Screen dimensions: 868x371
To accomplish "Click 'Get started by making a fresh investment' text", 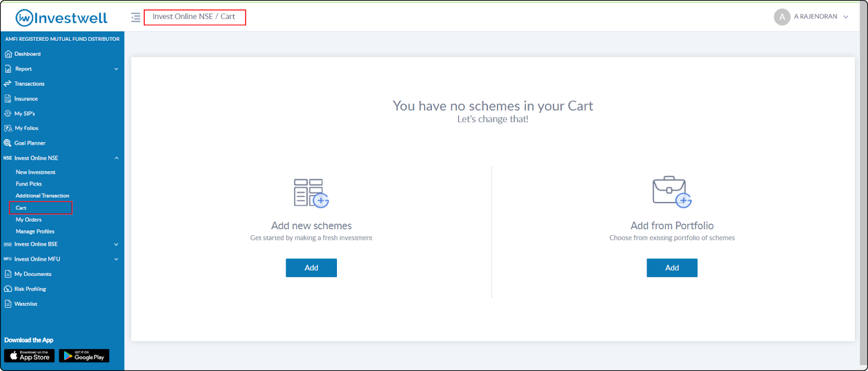I will coord(311,238).
